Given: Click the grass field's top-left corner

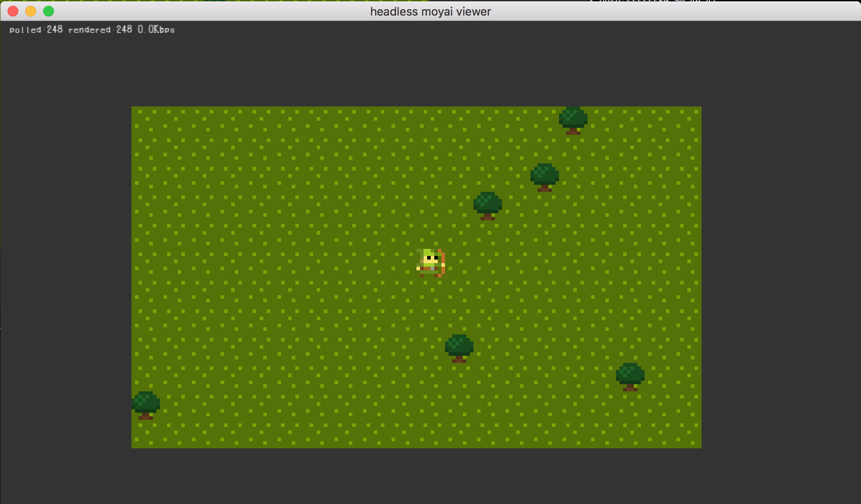Looking at the screenshot, I should pos(133,108).
